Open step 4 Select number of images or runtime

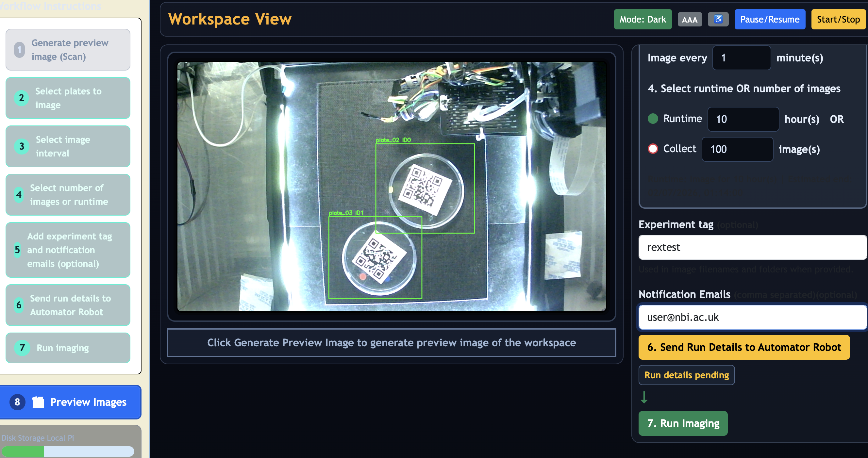point(68,195)
